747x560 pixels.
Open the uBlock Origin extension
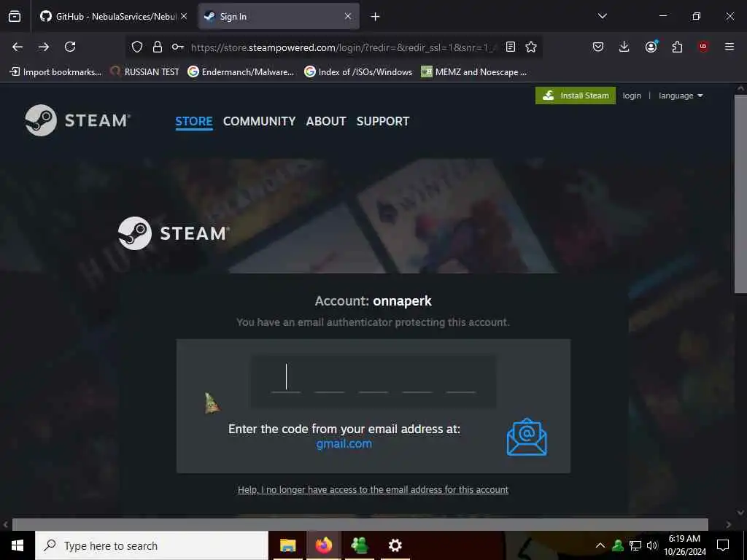point(703,47)
